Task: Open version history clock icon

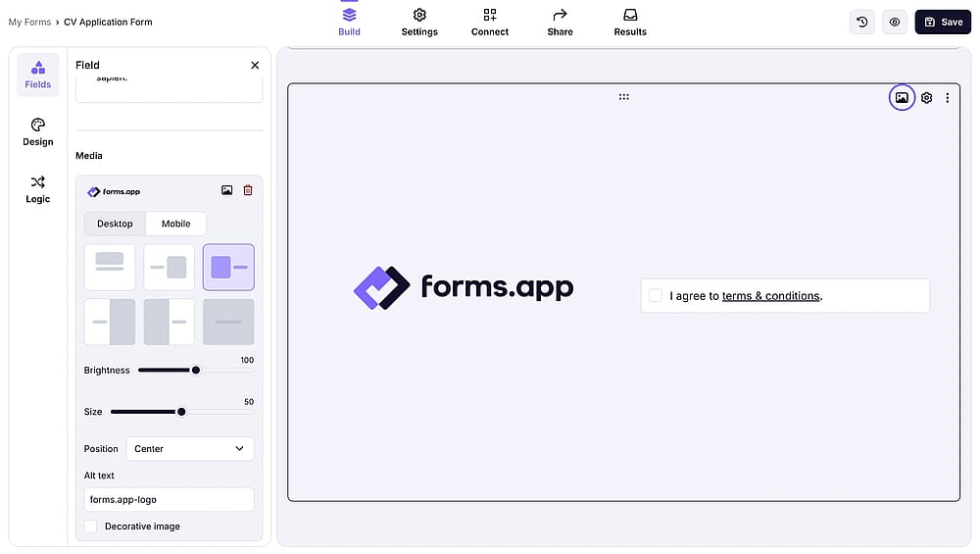Action: pos(861,22)
